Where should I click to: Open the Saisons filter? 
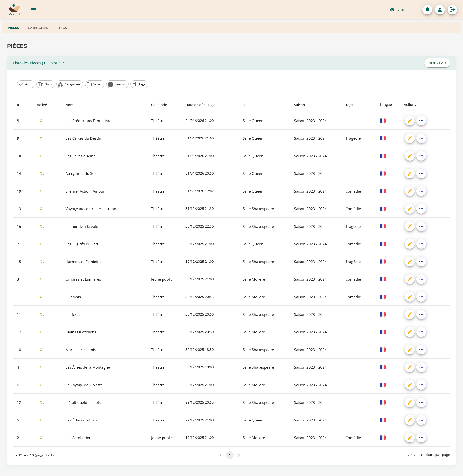click(117, 84)
